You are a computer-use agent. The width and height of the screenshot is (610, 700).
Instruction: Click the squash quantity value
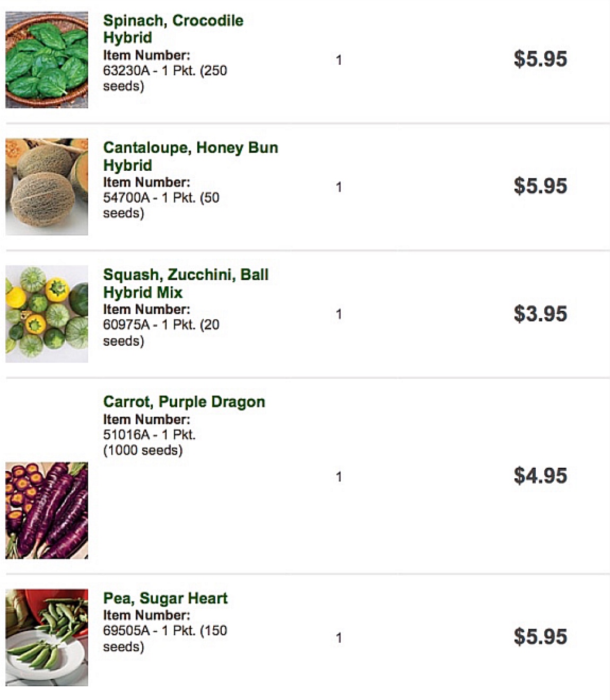(x=338, y=314)
